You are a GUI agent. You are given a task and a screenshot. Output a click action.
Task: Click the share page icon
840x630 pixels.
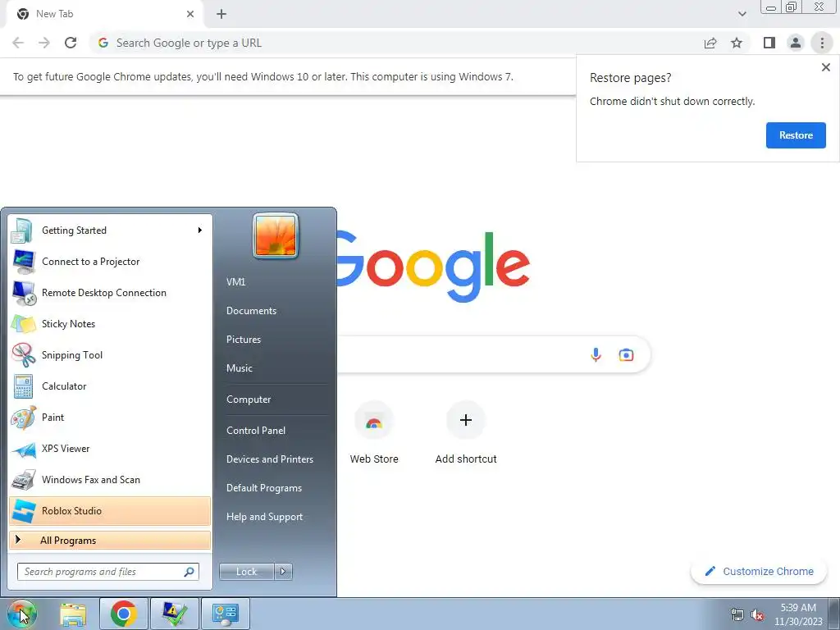click(x=710, y=43)
